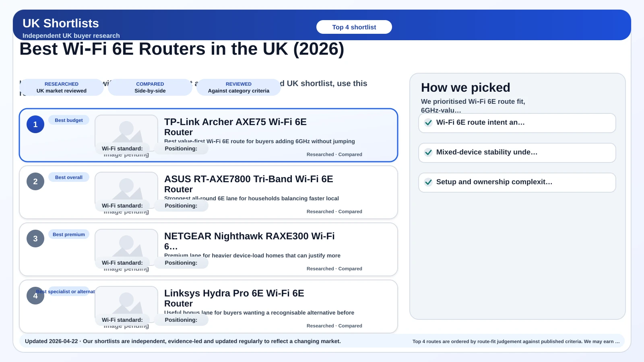The height and width of the screenshot is (362, 644).
Task: Click Setup and ownership complexity criterion text
Action: tap(494, 182)
